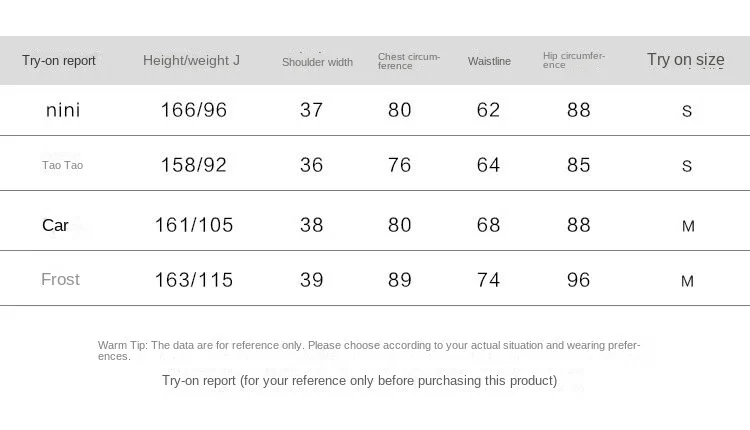Viewport: 750px width, 430px height.
Task: Select the 'Hip circumference' header
Action: click(574, 60)
